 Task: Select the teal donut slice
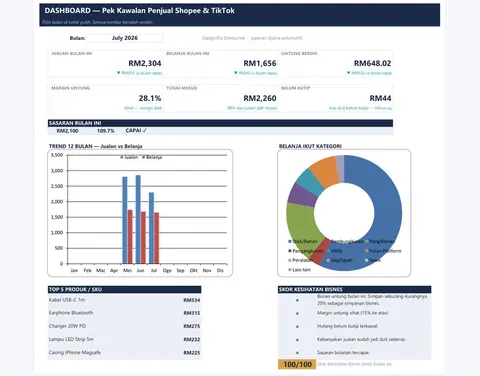pos(309,182)
